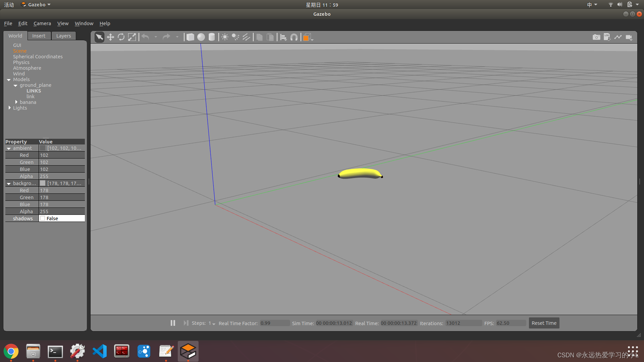Open the Camera menu
644x362 pixels.
point(42,23)
